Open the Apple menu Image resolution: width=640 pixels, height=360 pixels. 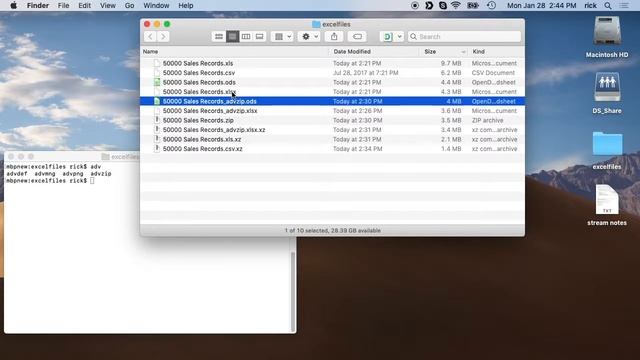tap(13, 6)
